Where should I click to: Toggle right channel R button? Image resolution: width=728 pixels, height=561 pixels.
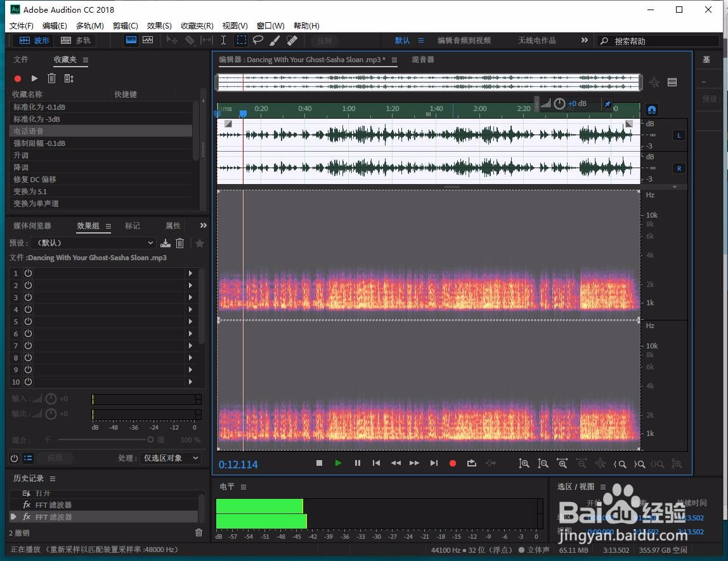click(x=679, y=168)
